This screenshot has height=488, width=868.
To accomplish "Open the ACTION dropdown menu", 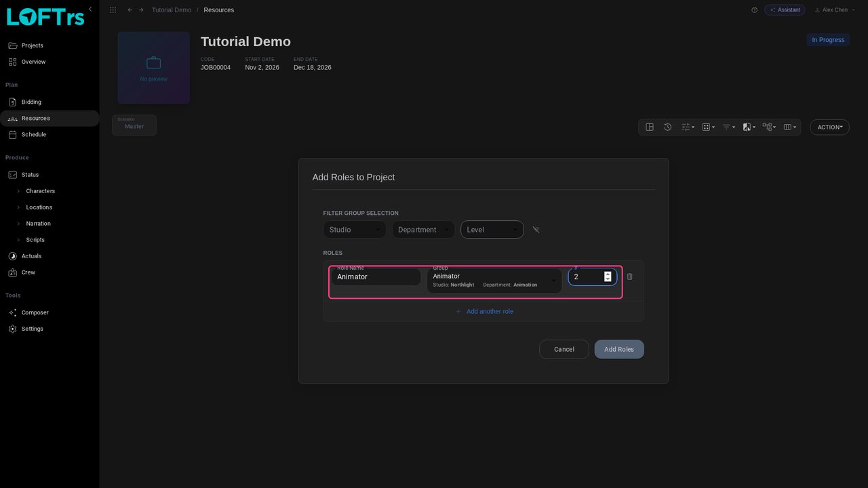I will pyautogui.click(x=830, y=127).
